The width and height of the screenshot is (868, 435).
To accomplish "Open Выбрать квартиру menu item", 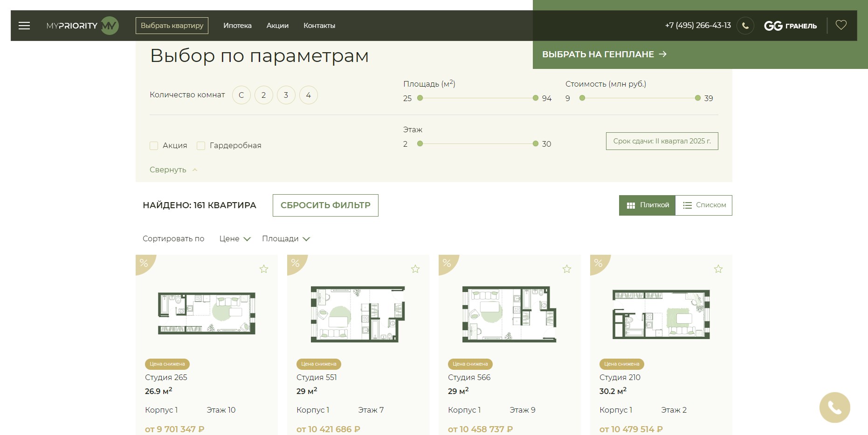I will tap(172, 26).
